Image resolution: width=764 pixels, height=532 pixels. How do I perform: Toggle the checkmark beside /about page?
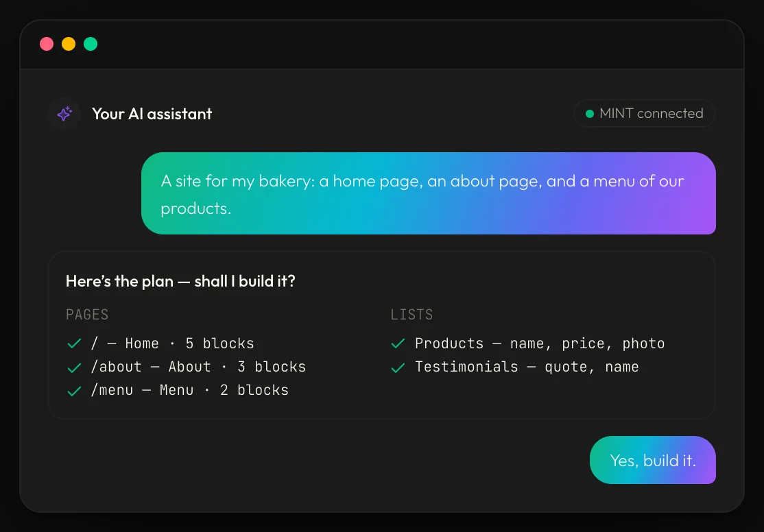[74, 367]
